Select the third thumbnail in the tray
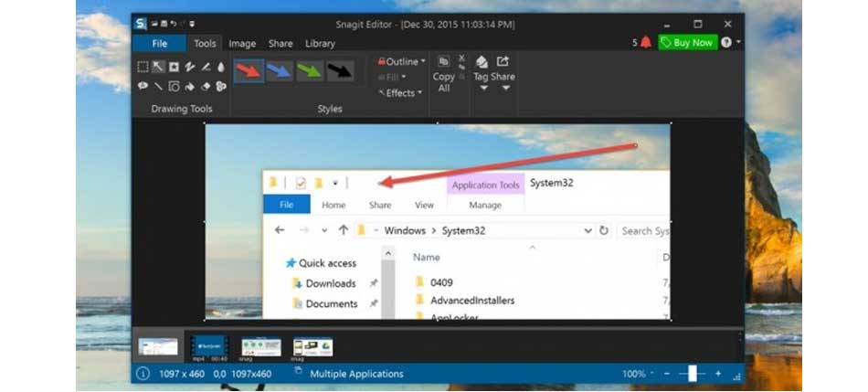Image resolution: width=868 pixels, height=392 pixels. [x=261, y=347]
